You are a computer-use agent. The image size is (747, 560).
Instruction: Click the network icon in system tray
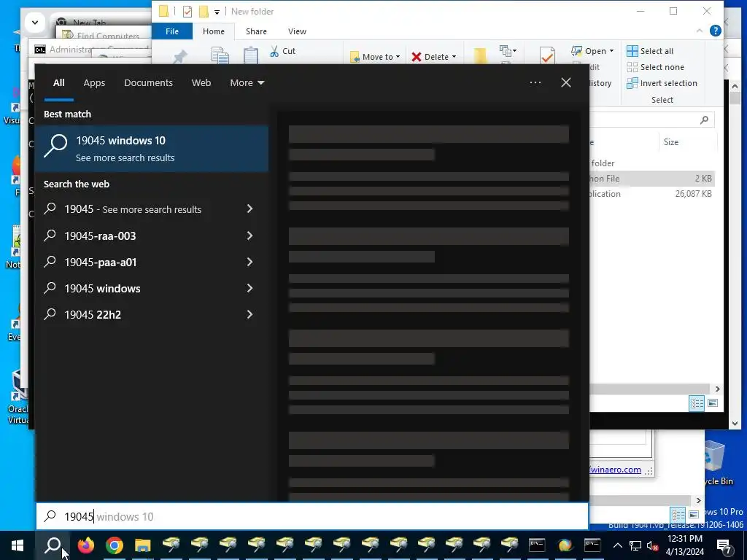coord(635,545)
